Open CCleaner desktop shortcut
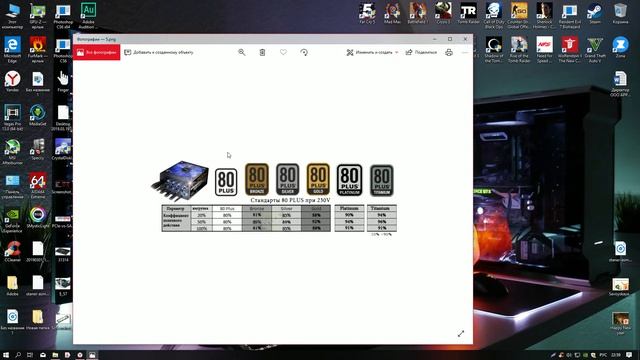 (x=12, y=251)
